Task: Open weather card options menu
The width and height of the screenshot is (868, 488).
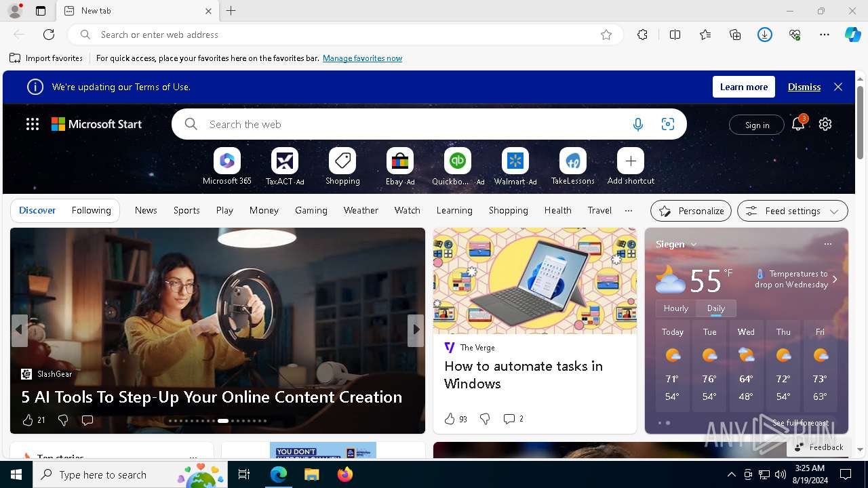Action: (827, 244)
